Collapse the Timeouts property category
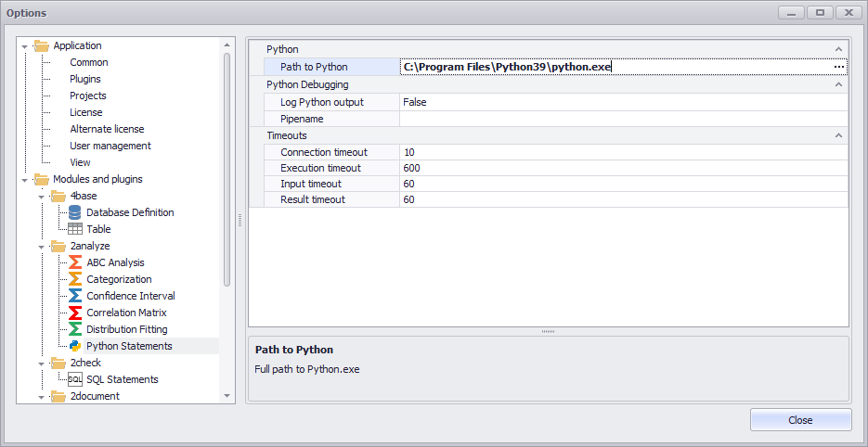The height and width of the screenshot is (447, 868). (x=838, y=135)
